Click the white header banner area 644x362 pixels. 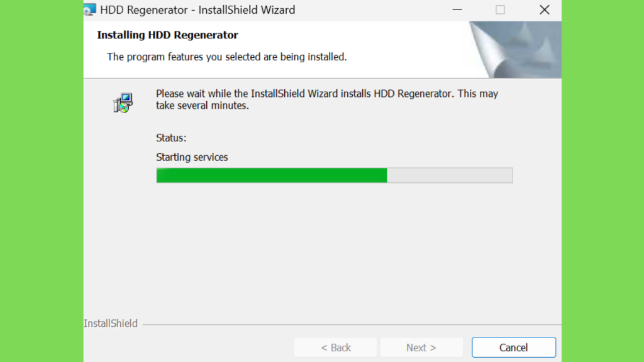coord(276,50)
